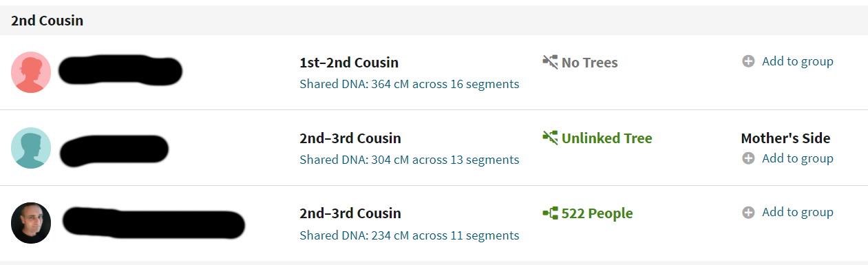View the 522 People family tree
Viewport: 868px width, 265px height.
[597, 213]
